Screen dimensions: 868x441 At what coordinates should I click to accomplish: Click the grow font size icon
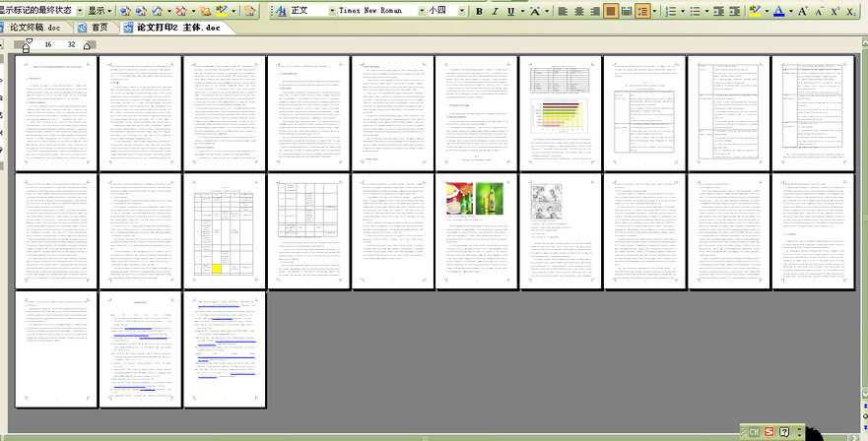(x=803, y=11)
